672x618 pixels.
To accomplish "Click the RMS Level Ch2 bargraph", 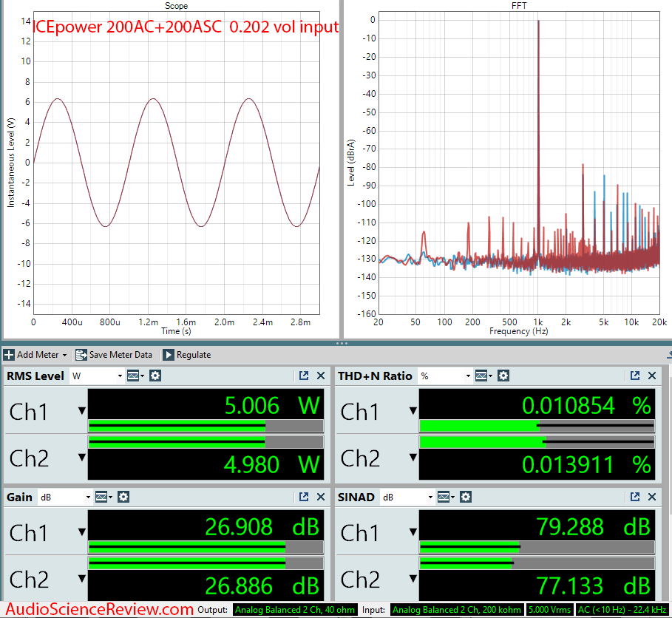I will 206,442.
